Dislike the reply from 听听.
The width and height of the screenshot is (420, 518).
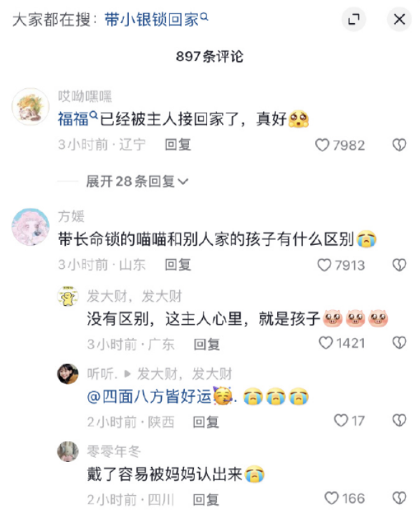399,421
